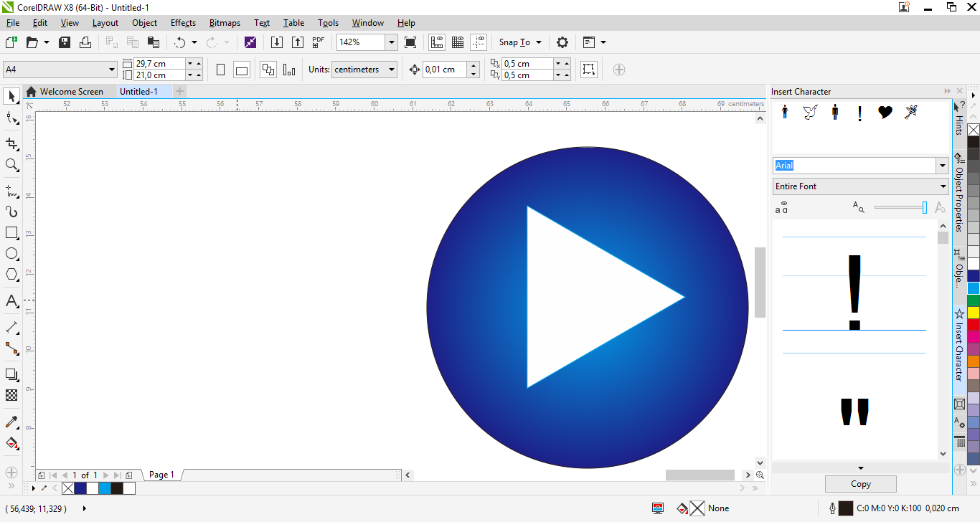Open the zoom level dropdown showing 142%

pyautogui.click(x=392, y=42)
